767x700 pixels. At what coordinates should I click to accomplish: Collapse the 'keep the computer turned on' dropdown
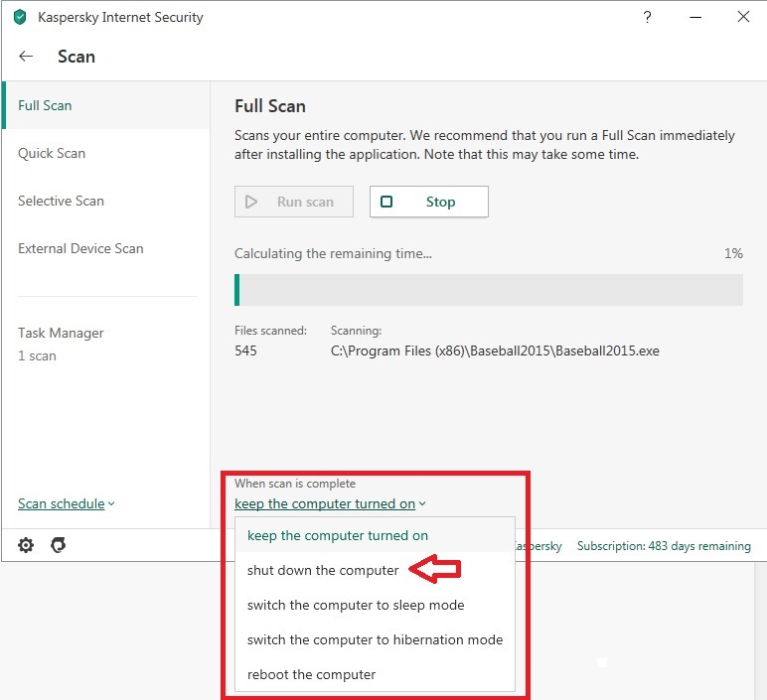point(330,503)
